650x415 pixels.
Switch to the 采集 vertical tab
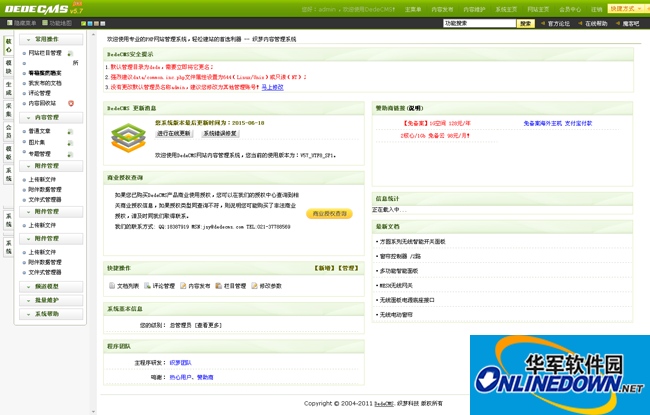pyautogui.click(x=8, y=110)
